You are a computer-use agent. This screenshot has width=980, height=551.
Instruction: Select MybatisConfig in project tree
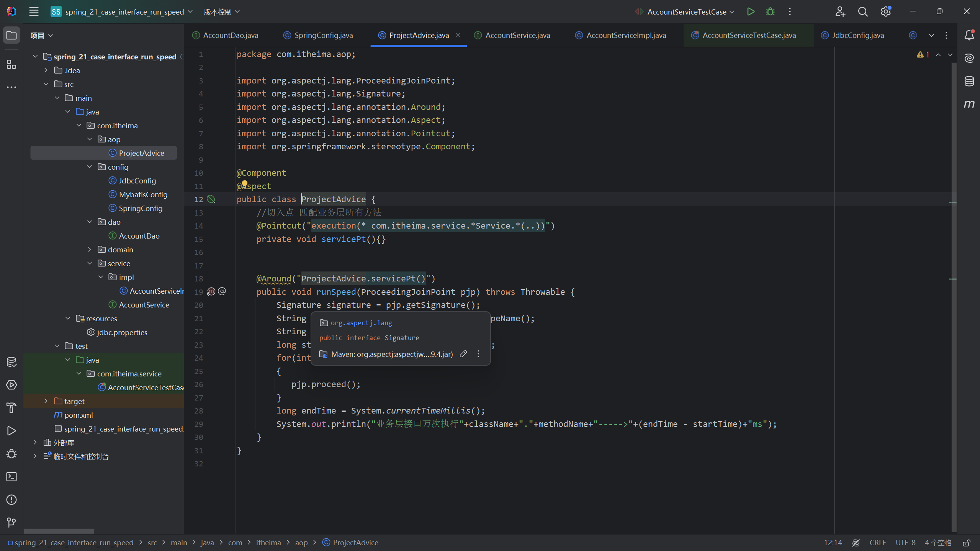[x=143, y=195]
